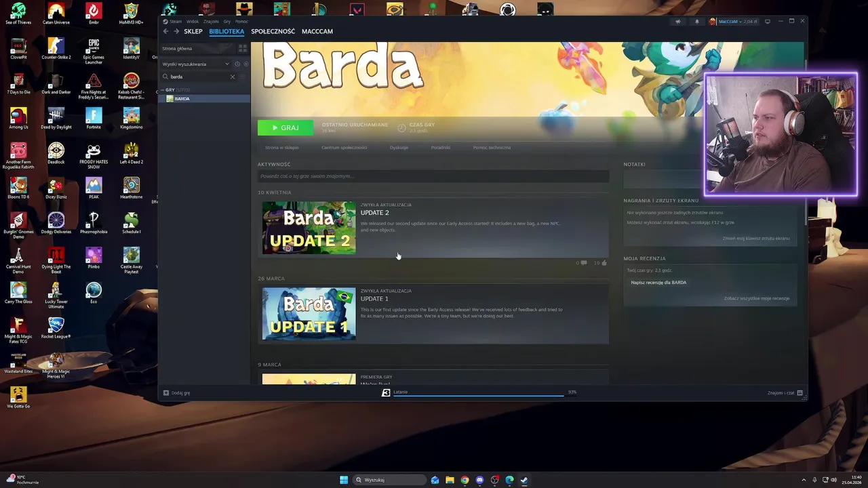Start the game with GRAJ button
Screen dimensions: 868x488
coord(285,127)
